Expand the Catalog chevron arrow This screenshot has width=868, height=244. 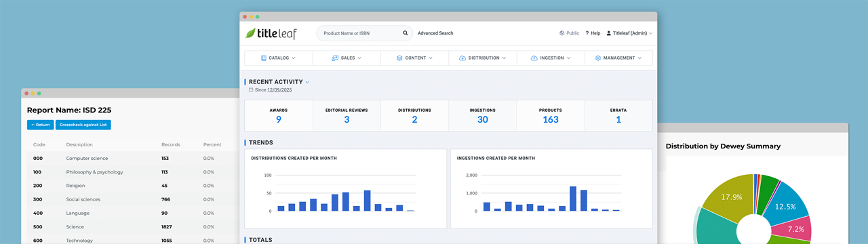(x=294, y=58)
